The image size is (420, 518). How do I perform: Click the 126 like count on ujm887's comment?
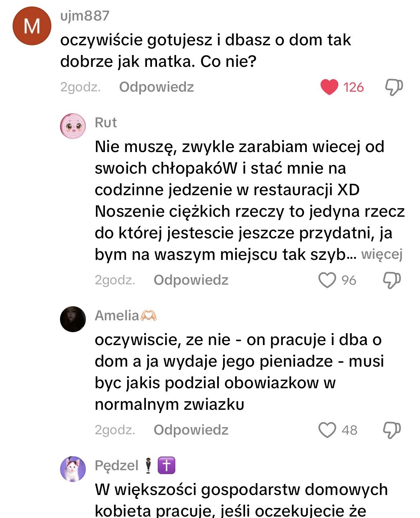pyautogui.click(x=353, y=87)
